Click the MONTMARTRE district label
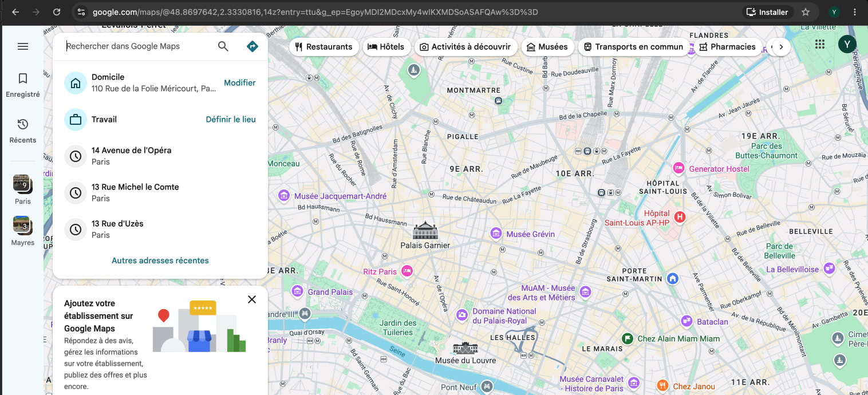Screen dimensions: 868x395 coord(474,90)
